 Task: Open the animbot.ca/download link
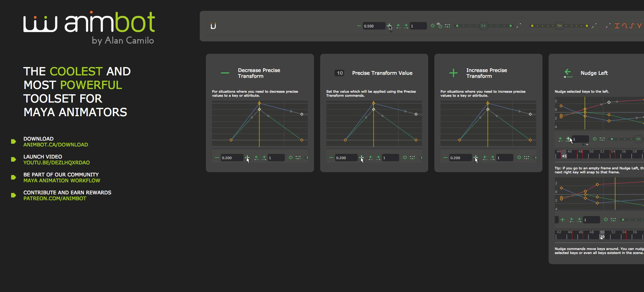coord(56,145)
